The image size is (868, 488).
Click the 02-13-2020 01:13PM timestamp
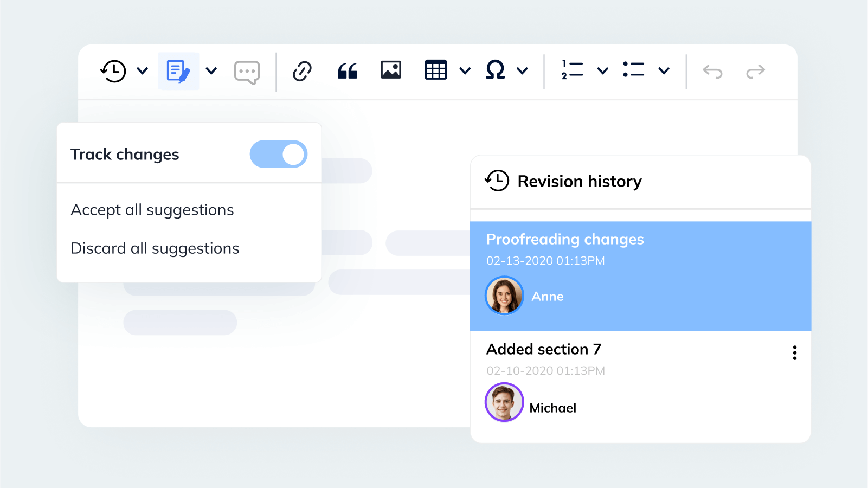tap(545, 261)
